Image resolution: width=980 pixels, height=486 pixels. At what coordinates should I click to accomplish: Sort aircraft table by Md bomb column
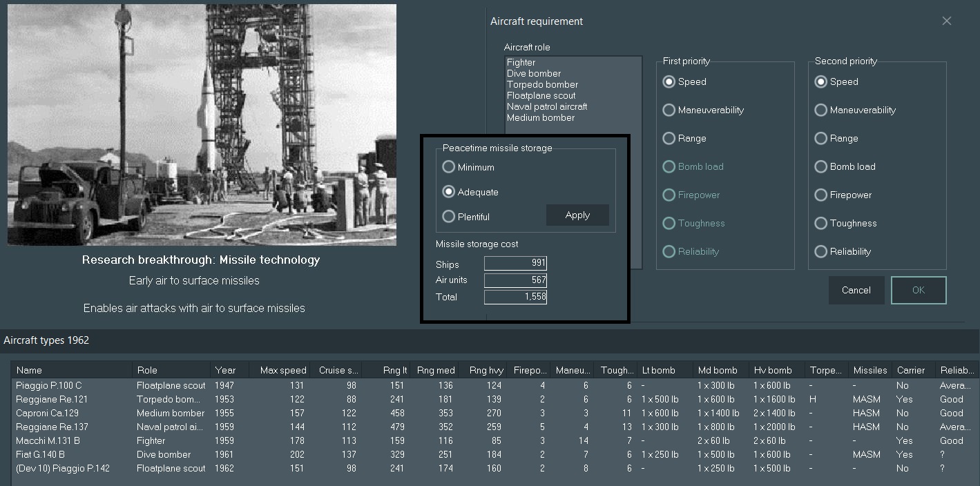coord(720,370)
